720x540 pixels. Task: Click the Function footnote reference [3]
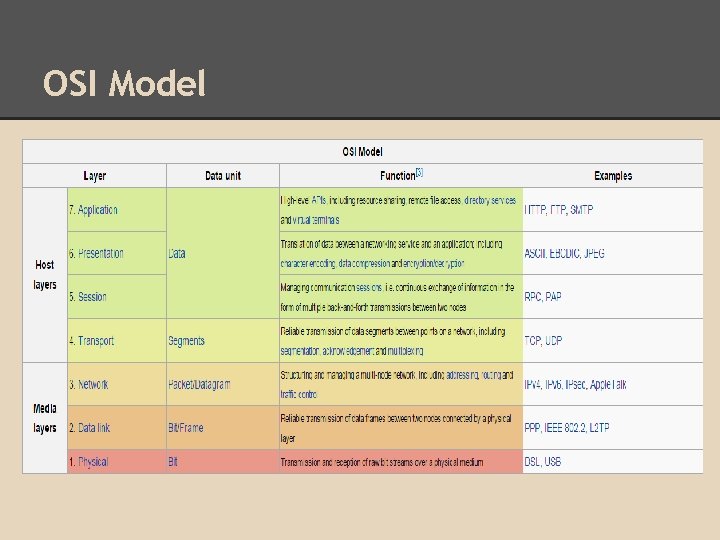click(x=419, y=172)
